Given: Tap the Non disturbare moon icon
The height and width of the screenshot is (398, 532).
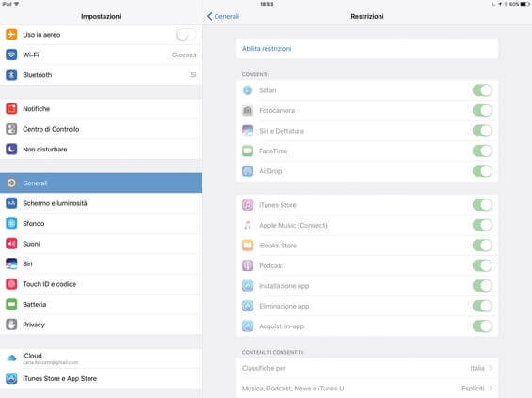Looking at the screenshot, I should click(x=11, y=150).
